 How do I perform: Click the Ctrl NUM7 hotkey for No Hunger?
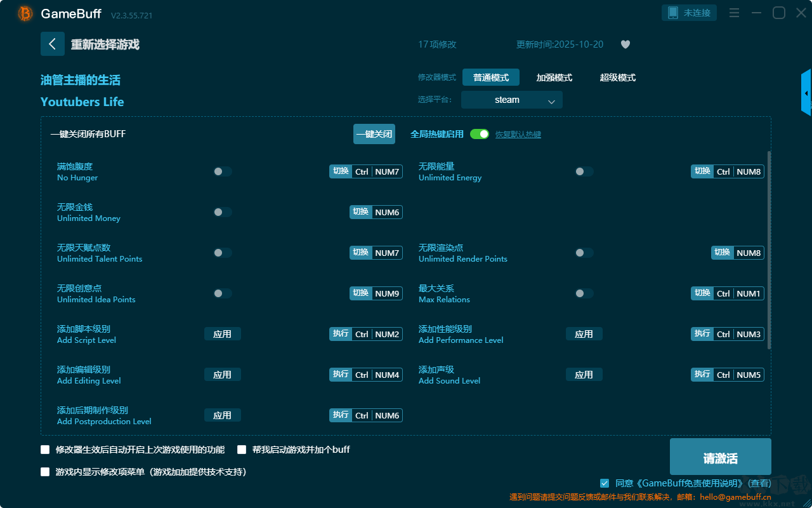coord(377,171)
